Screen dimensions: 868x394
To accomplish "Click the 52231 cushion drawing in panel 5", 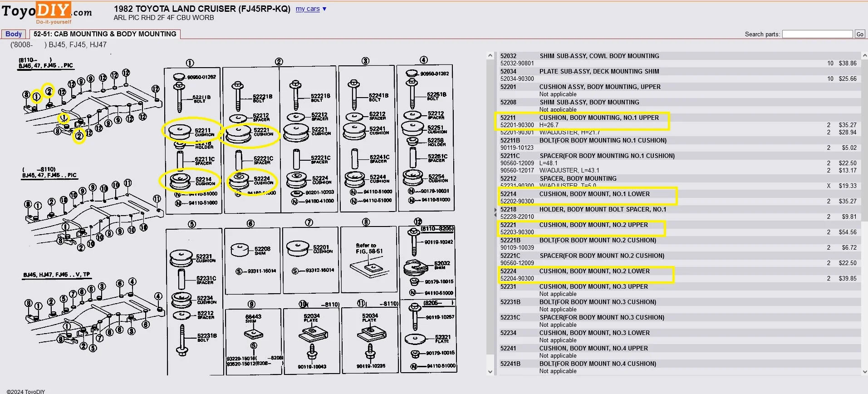I will [x=181, y=258].
